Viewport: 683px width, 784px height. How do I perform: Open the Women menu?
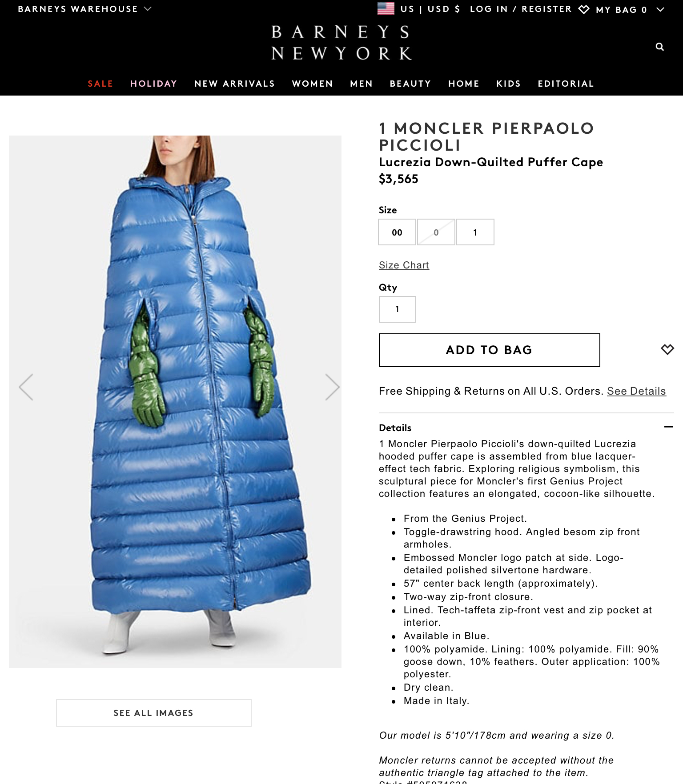(x=313, y=84)
